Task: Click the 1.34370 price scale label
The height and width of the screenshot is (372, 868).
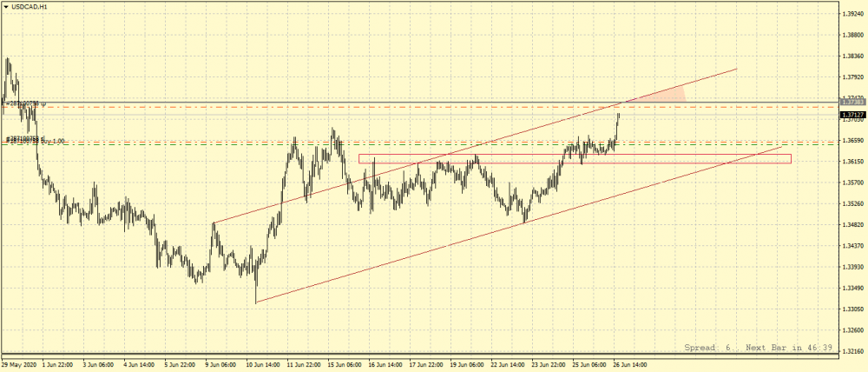Action: click(x=853, y=246)
